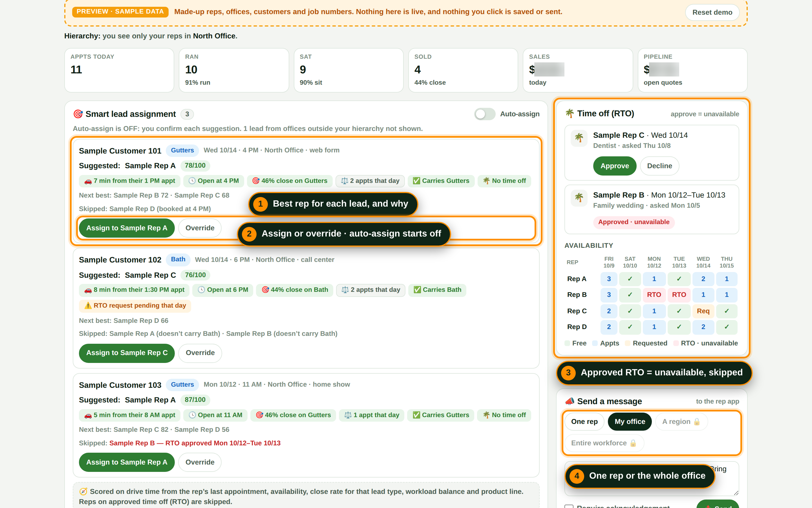Screen dimensions: 812x508
Task: Select the One rep recipient option
Action: pos(584,422)
